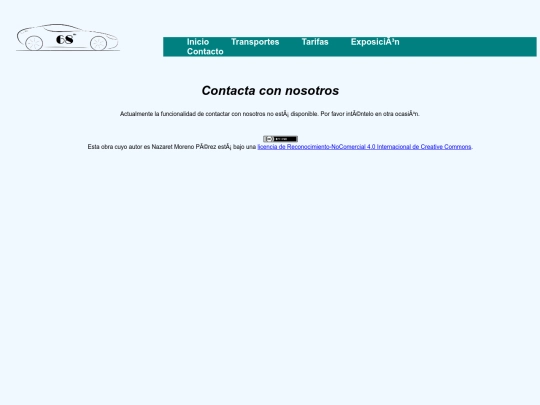This screenshot has width=540, height=405.
Task: Follow the Reconocimiento-NoComercial 4.0 license link
Action: click(x=364, y=147)
